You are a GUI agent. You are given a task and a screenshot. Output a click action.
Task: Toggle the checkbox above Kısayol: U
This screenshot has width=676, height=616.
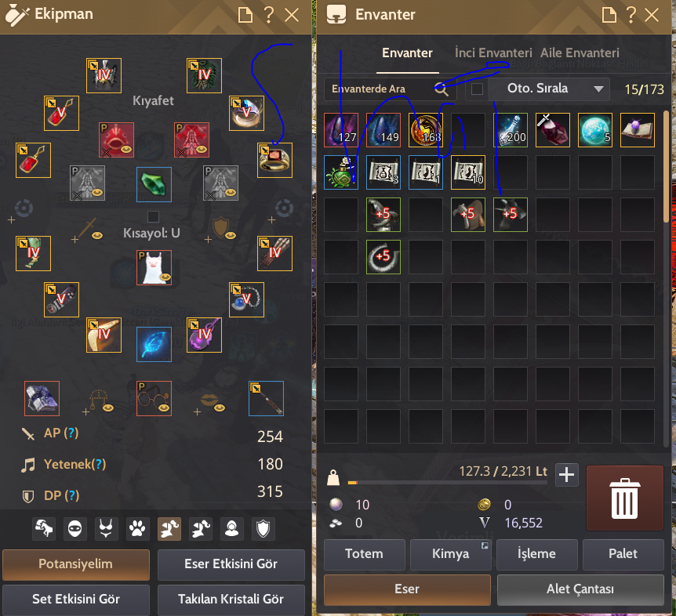153,216
